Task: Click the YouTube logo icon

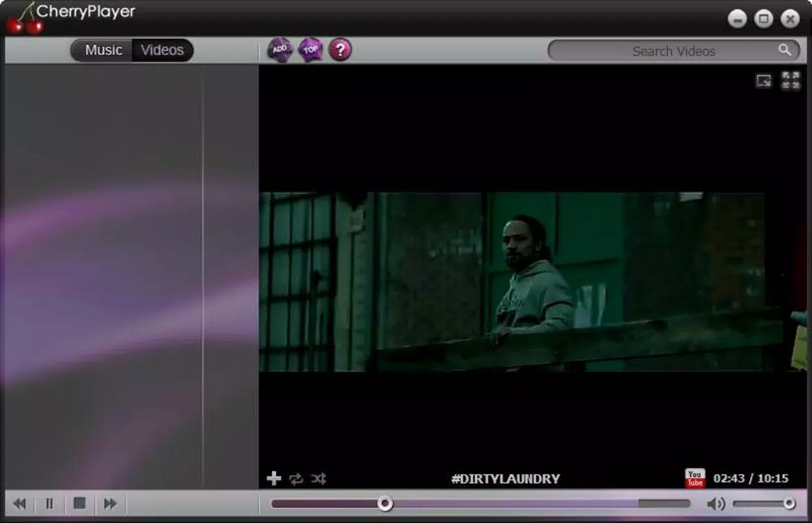Action: pos(695,478)
